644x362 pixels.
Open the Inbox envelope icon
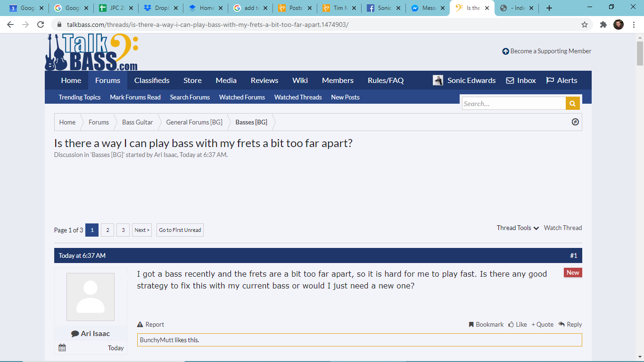[x=510, y=81]
